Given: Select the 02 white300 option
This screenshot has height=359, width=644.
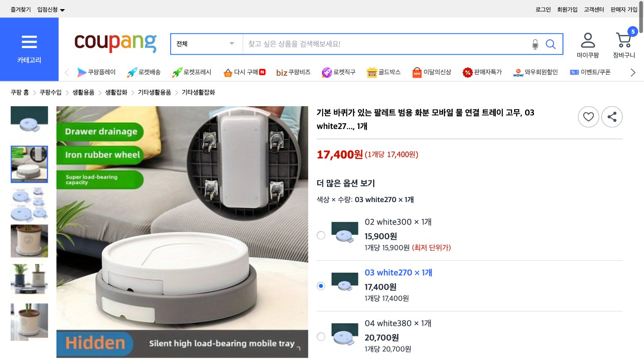Looking at the screenshot, I should (x=321, y=235).
